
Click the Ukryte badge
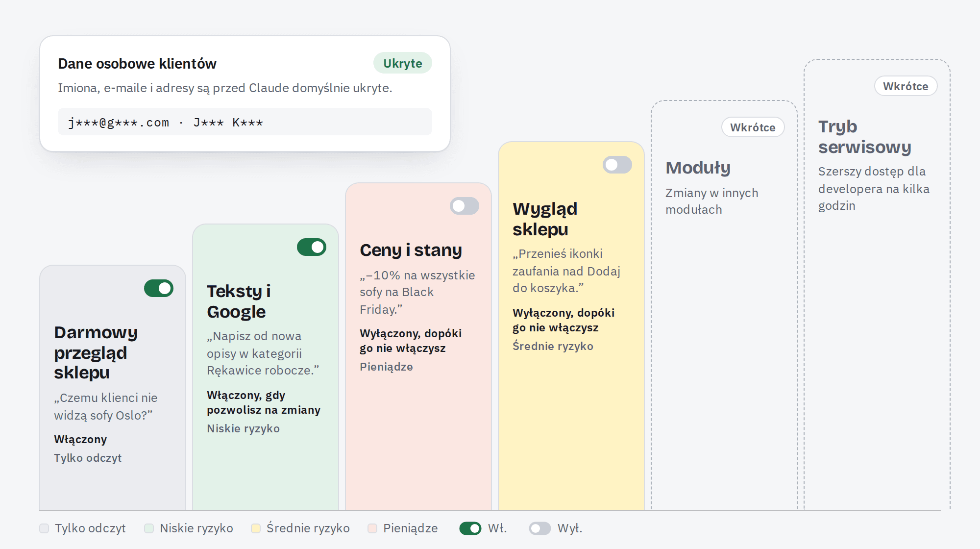click(403, 63)
